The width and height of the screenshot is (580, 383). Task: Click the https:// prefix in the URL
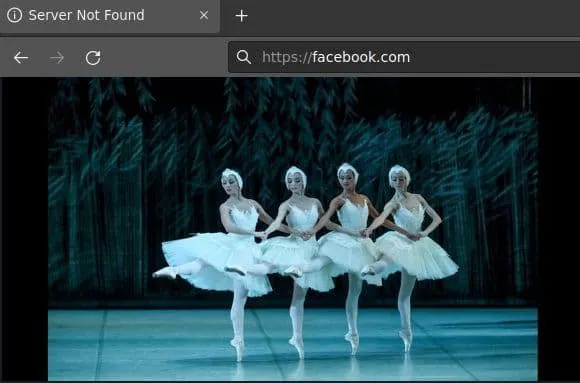(x=287, y=57)
